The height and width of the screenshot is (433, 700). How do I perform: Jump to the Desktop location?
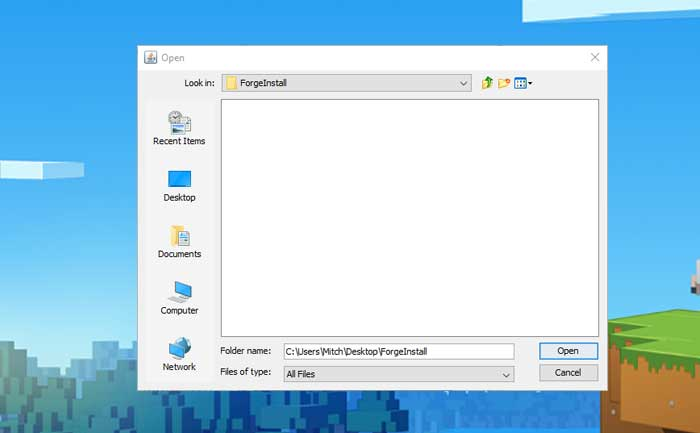pos(179,186)
